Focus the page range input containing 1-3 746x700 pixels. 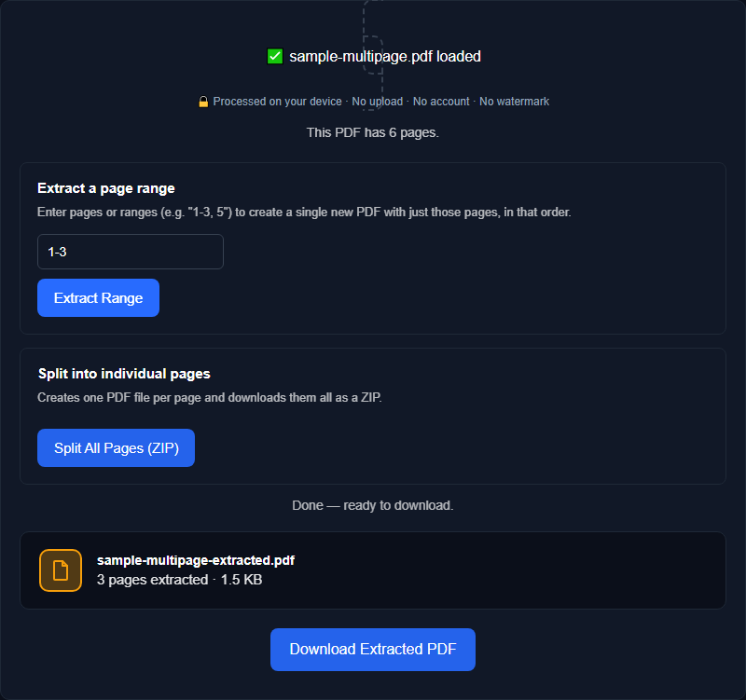(x=131, y=252)
